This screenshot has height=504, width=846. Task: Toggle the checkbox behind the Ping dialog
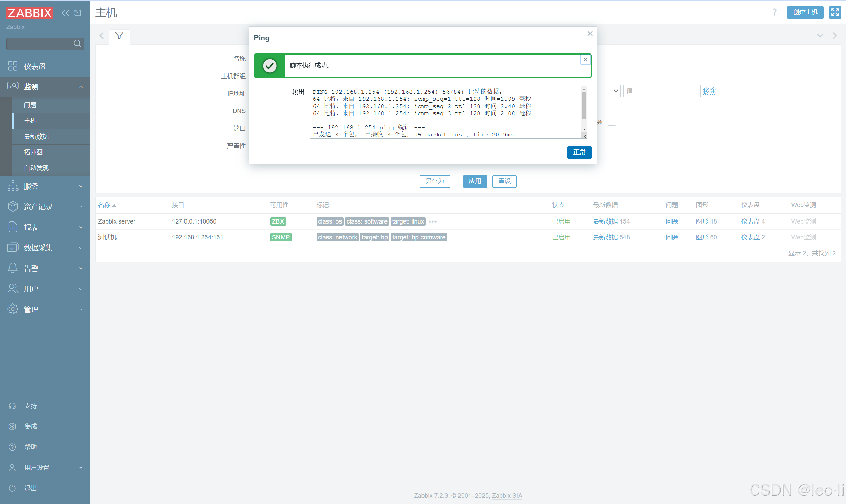tap(611, 122)
